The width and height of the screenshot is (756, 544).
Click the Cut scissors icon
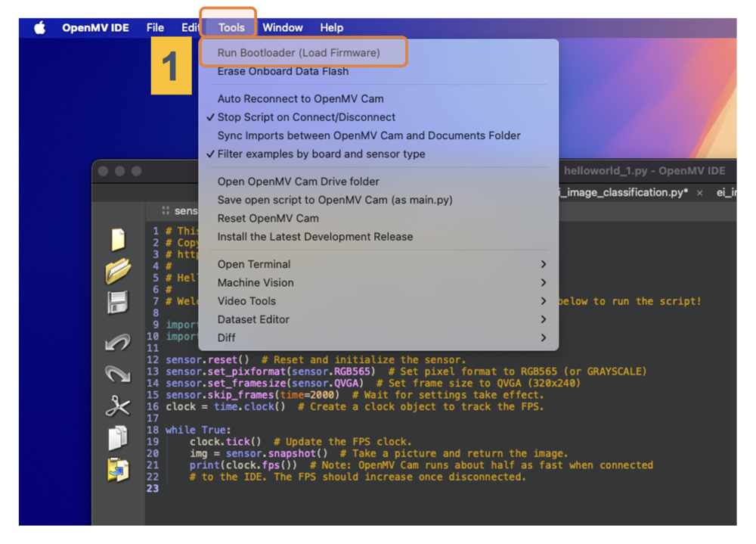click(118, 406)
